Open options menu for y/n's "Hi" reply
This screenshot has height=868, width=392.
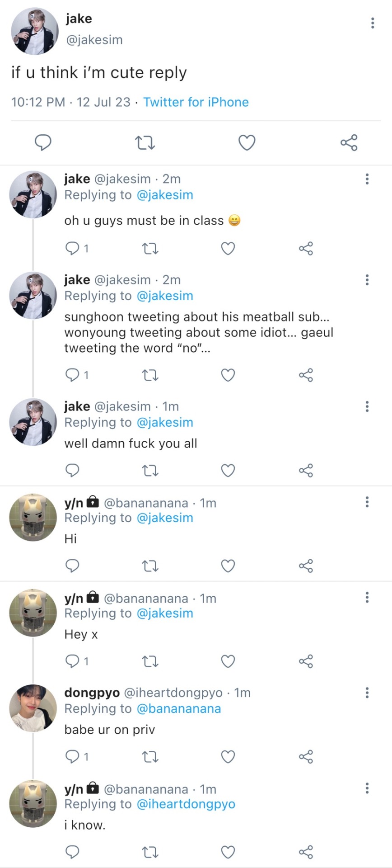(x=367, y=502)
